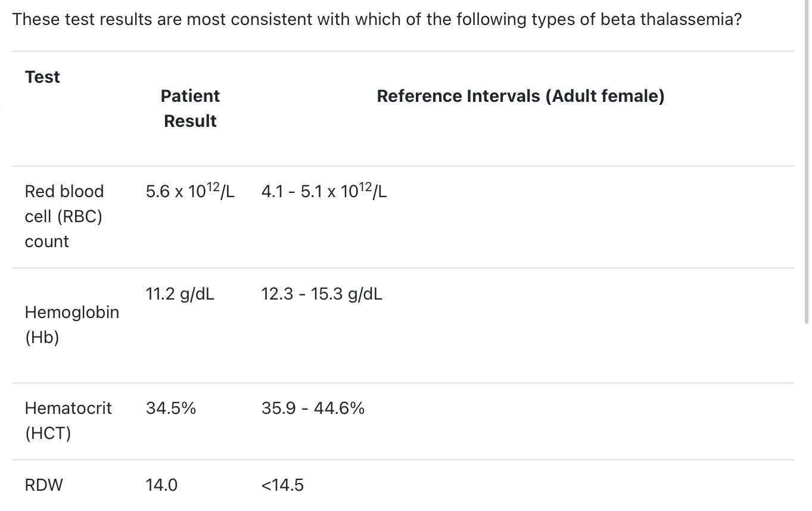Select the patient hemoglobin value 11.2 g/dL

(x=180, y=294)
